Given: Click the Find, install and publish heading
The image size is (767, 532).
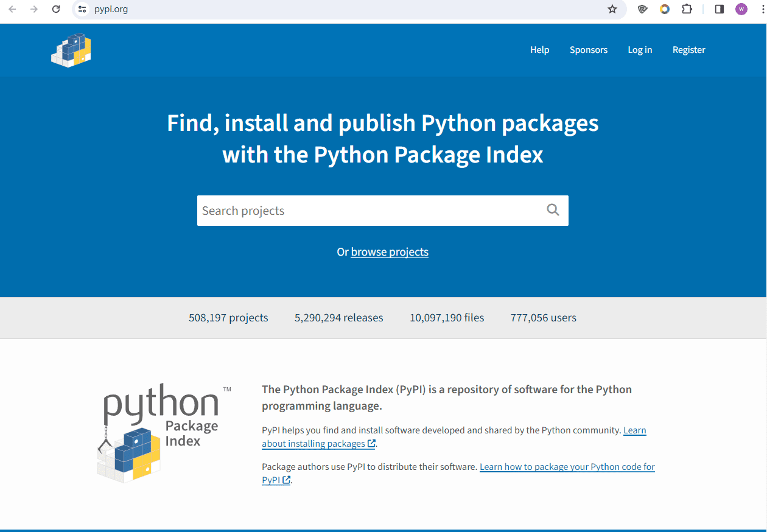Looking at the screenshot, I should point(383,139).
